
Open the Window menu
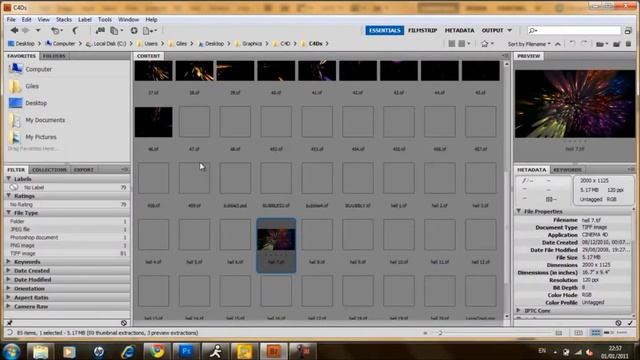pyautogui.click(x=128, y=20)
